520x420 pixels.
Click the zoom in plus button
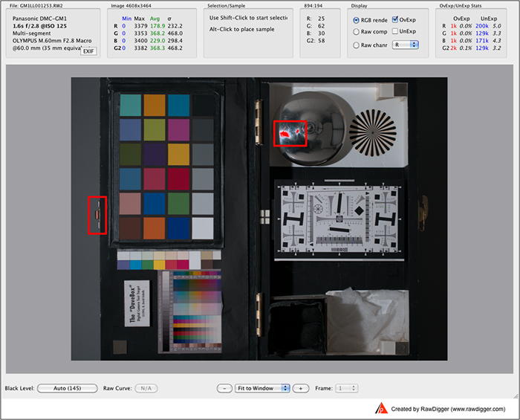tap(300, 388)
